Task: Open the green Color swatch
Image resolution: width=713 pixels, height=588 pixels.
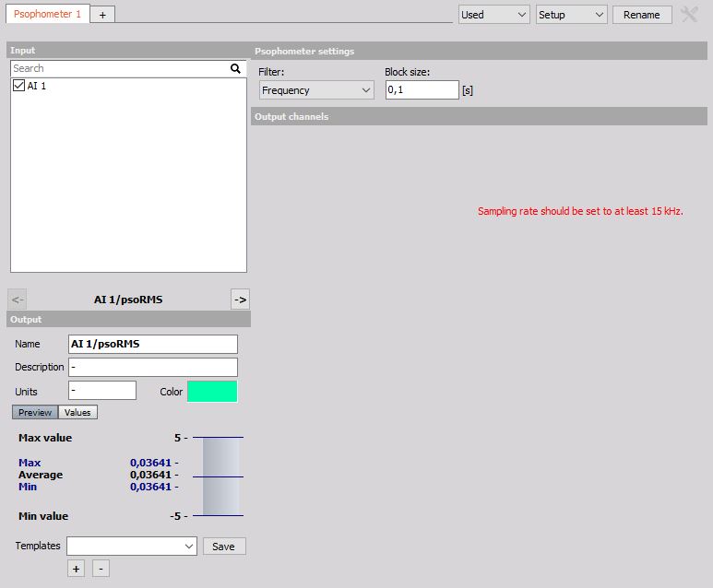Action: point(212,392)
